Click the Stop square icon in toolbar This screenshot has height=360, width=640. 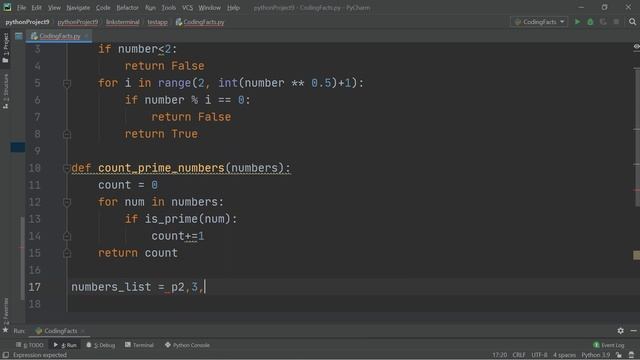click(x=616, y=22)
